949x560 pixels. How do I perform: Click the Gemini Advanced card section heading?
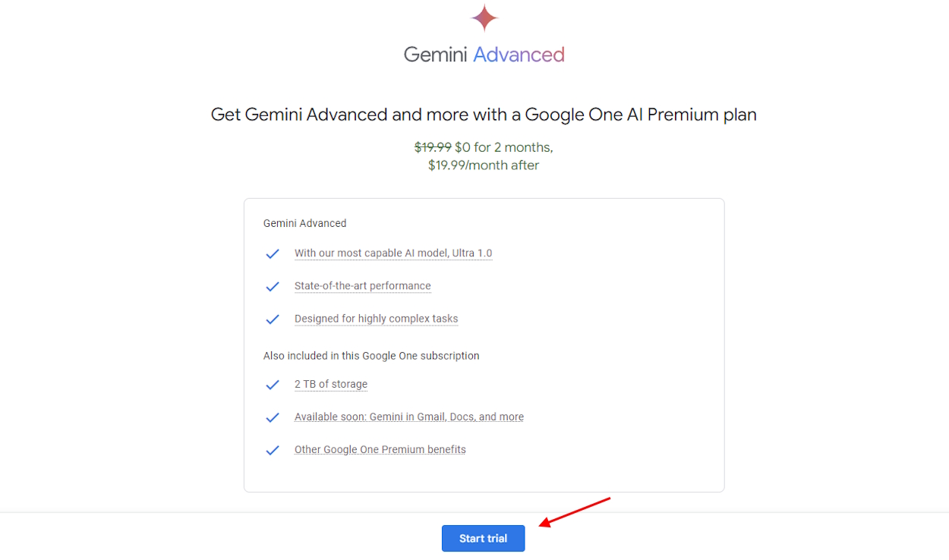[x=304, y=223]
